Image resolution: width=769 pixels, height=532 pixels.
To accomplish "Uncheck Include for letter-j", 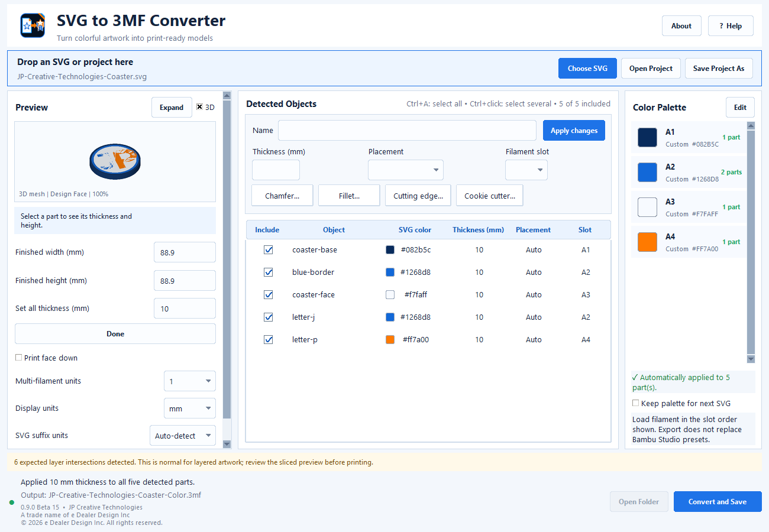I will (269, 317).
